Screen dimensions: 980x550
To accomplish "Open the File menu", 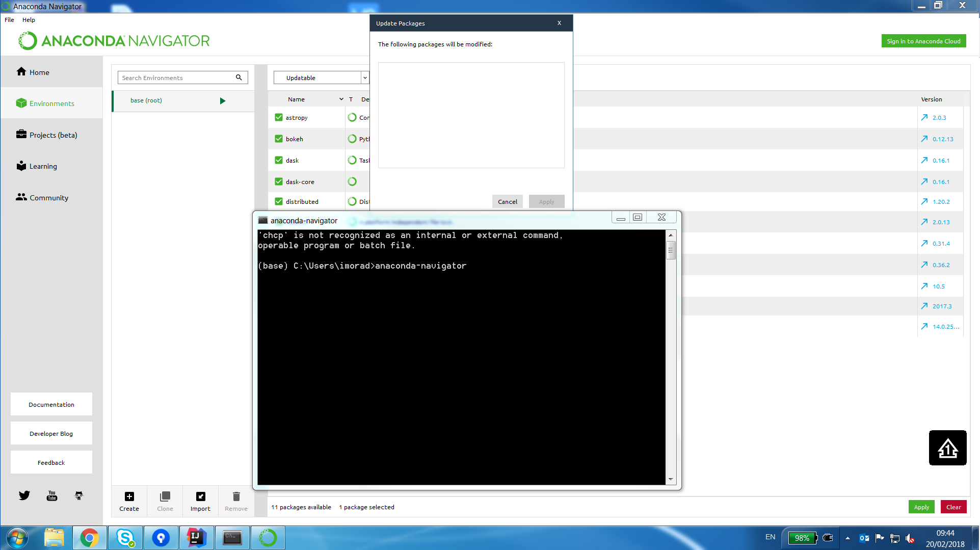I will [x=9, y=20].
